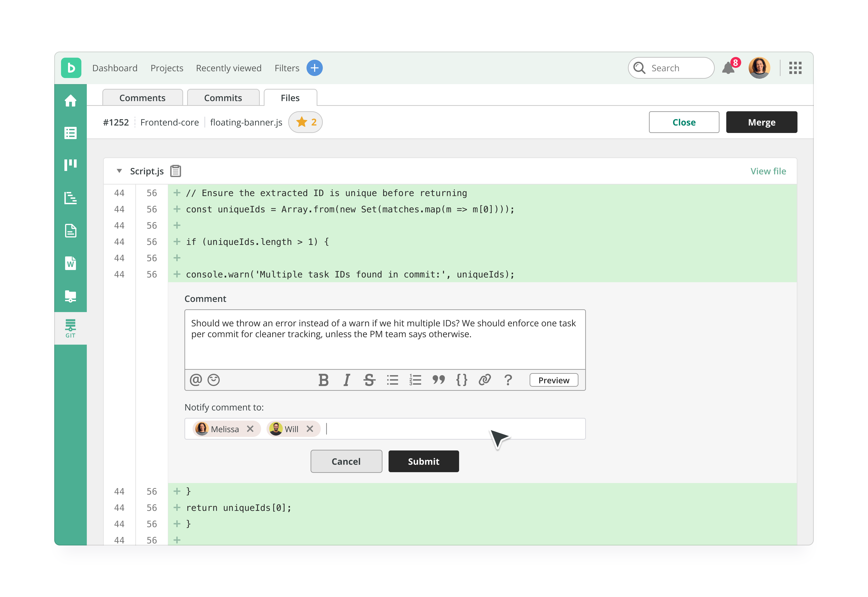Insert numbered list in comment
Screen dimensions: 868x597
tap(415, 380)
